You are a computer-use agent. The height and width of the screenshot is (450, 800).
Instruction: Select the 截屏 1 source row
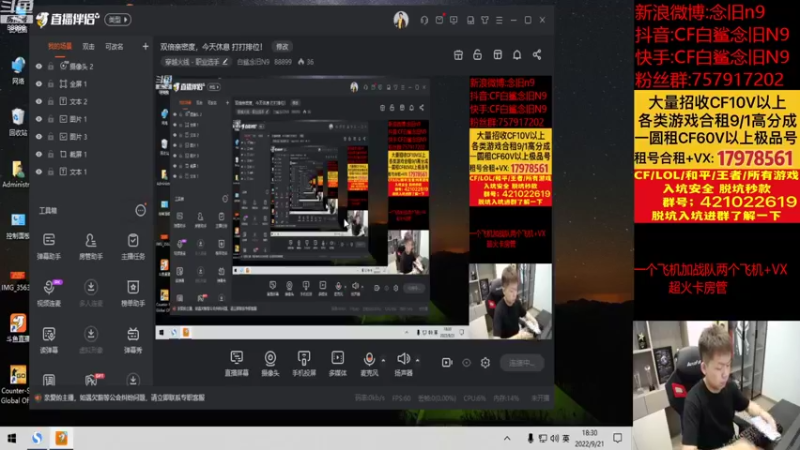click(x=92, y=154)
